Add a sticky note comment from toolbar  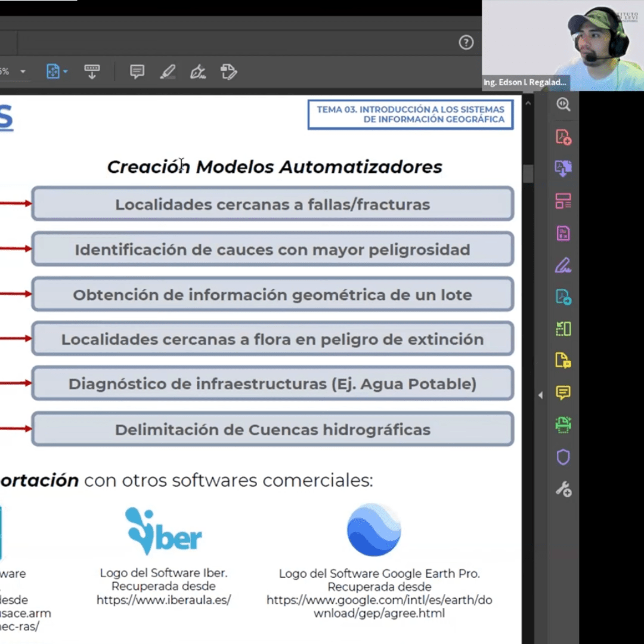point(137,72)
